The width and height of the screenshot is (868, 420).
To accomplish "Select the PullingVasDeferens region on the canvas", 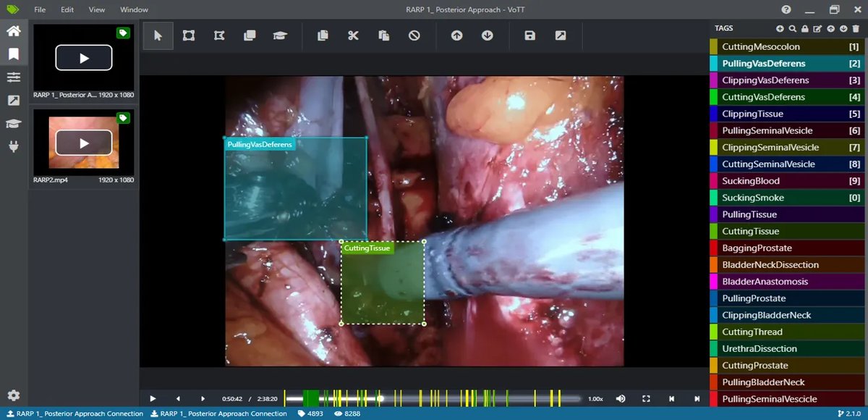I will point(295,188).
